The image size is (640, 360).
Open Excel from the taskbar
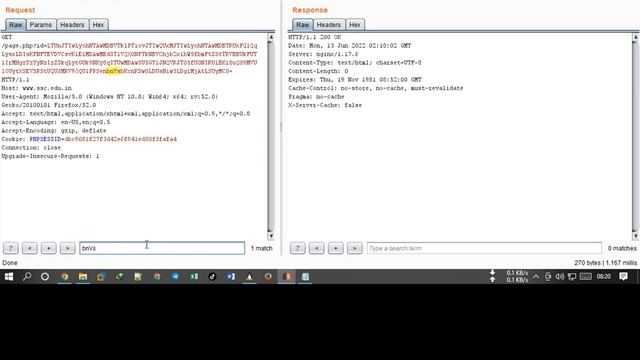tap(194, 277)
